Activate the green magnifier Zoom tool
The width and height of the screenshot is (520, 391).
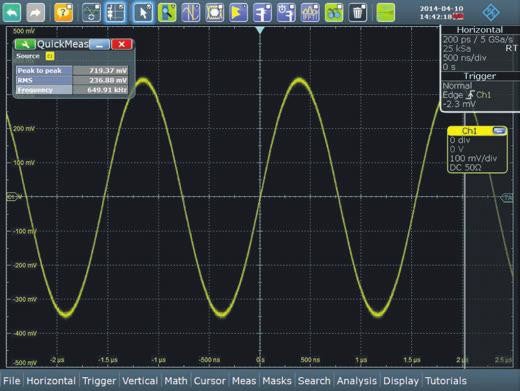tap(167, 13)
